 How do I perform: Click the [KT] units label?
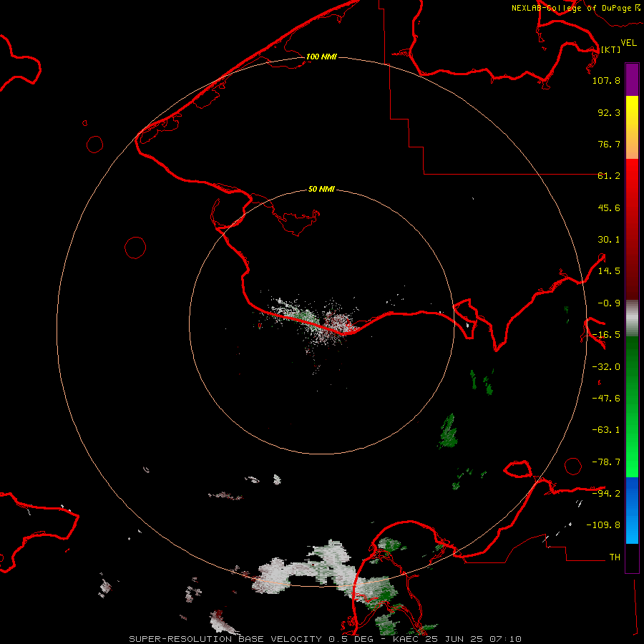[x=610, y=49]
